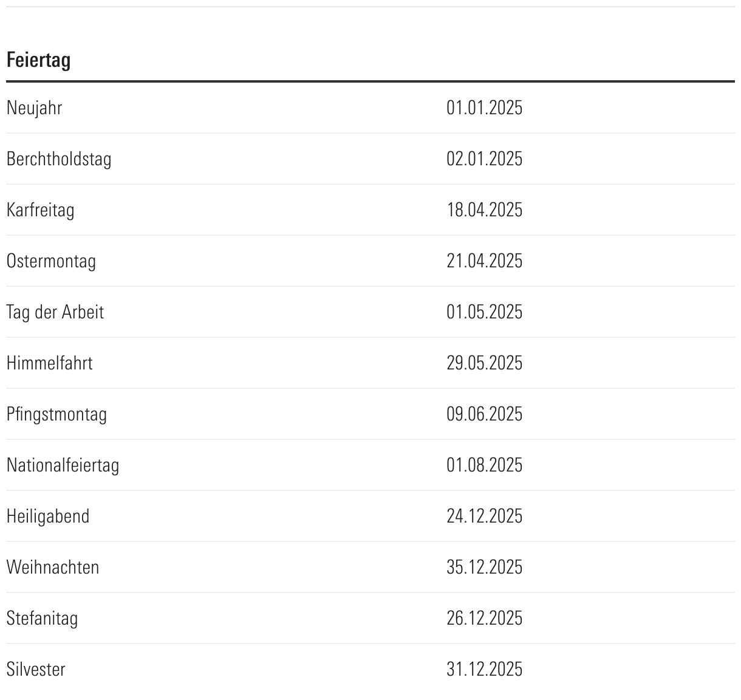Viewport: 741px width, 700px height.
Task: Select the Neujahr holiday name
Action: 34,108
